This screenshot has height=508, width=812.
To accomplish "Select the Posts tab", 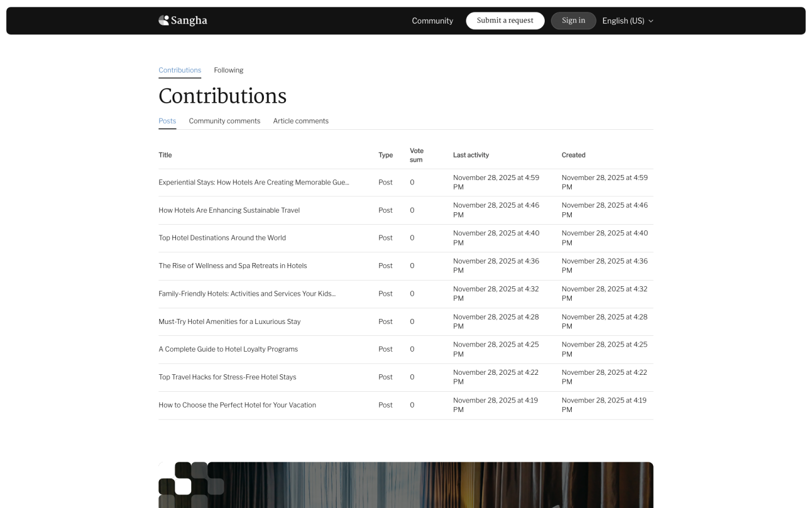I will click(x=167, y=121).
